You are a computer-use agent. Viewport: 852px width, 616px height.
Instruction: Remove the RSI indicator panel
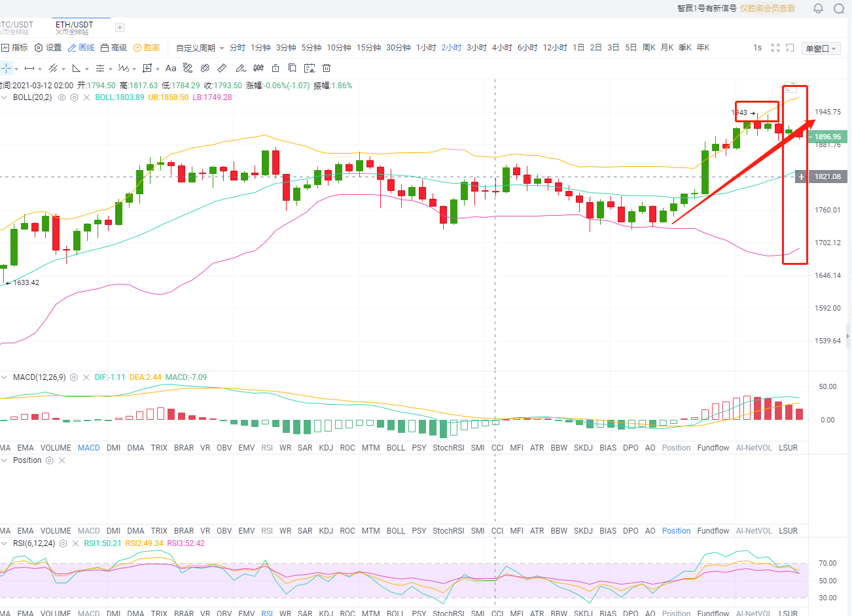coord(75,543)
